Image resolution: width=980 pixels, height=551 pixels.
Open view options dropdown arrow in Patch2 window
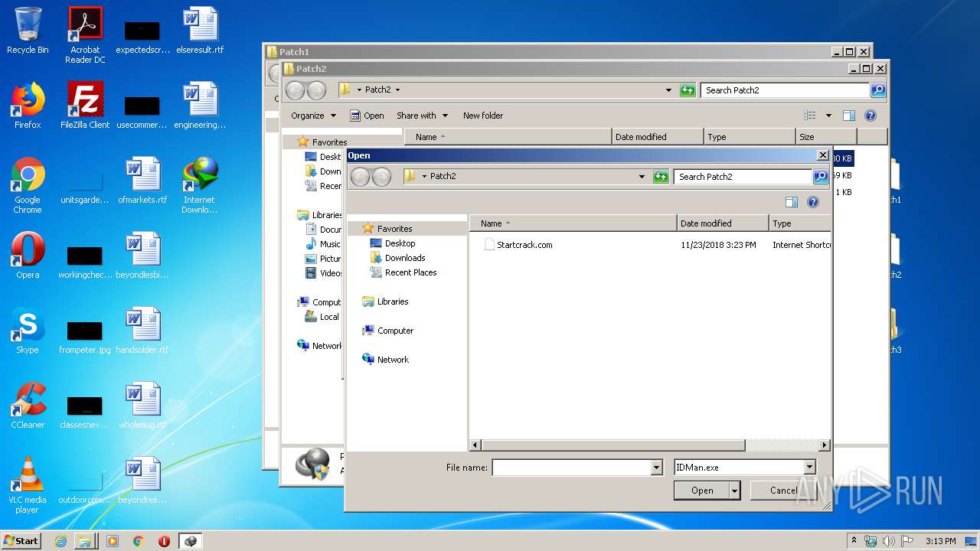(828, 116)
